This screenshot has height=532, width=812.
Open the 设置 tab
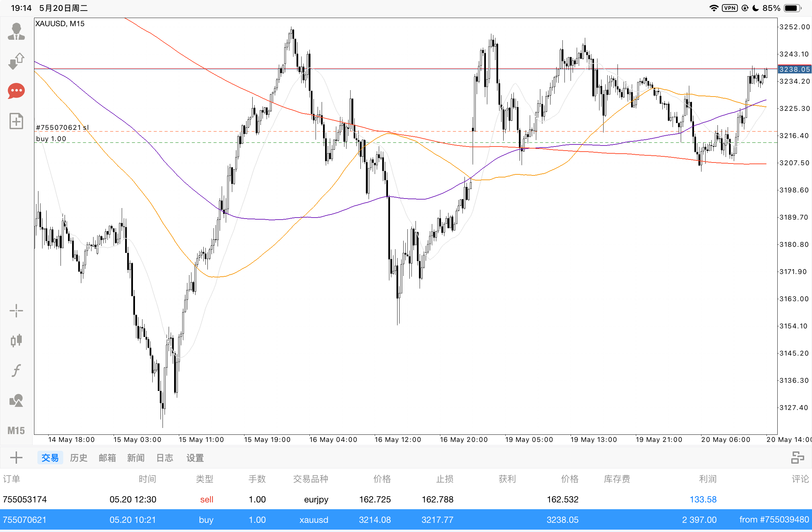(195, 458)
